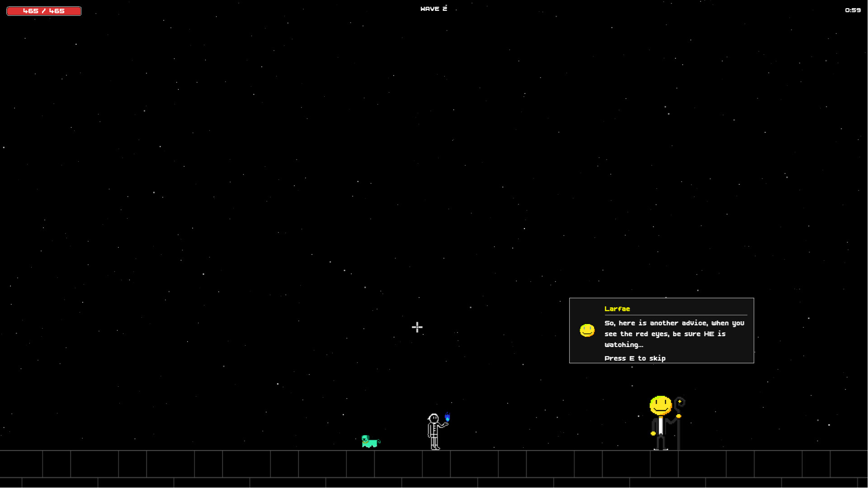Click the WAVE 2 indicator text
Image resolution: width=868 pixels, height=488 pixels.
434,9
